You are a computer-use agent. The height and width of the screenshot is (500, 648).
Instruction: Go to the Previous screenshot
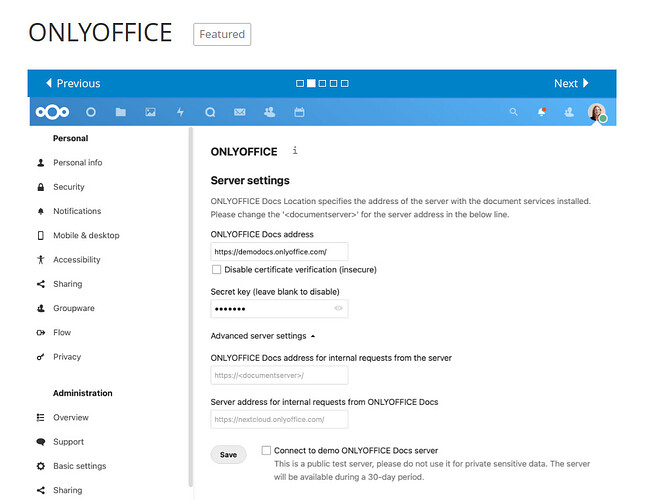(x=73, y=83)
